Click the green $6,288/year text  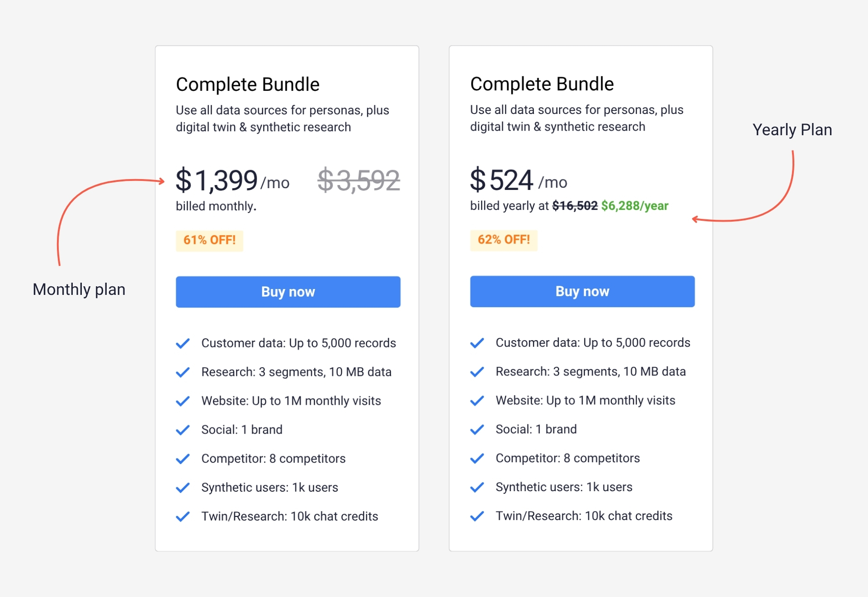[x=634, y=206]
